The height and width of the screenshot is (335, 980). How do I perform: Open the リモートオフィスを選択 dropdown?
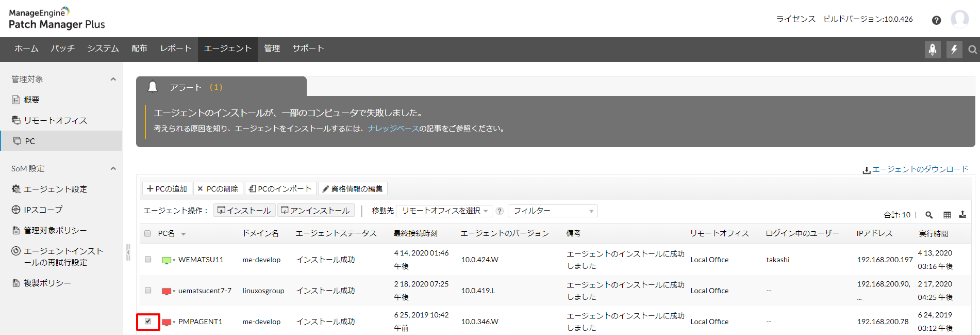444,211
